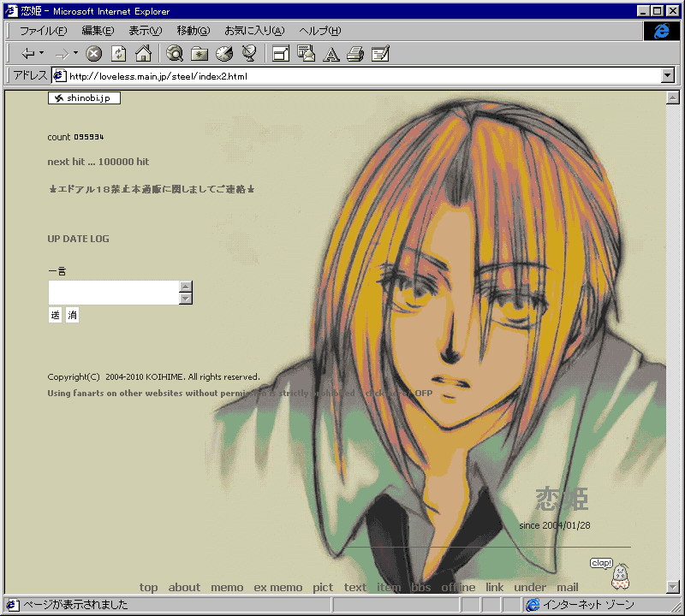The width and height of the screenshot is (685, 616).
Task: Open the mail navigation link
Action: coord(568,588)
